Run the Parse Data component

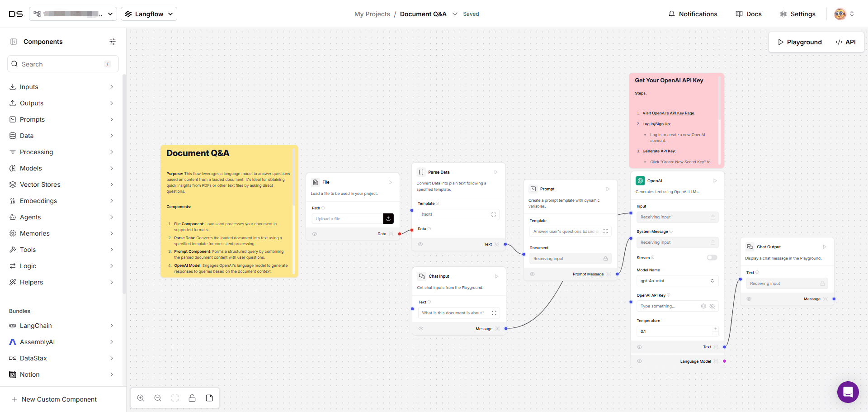496,172
